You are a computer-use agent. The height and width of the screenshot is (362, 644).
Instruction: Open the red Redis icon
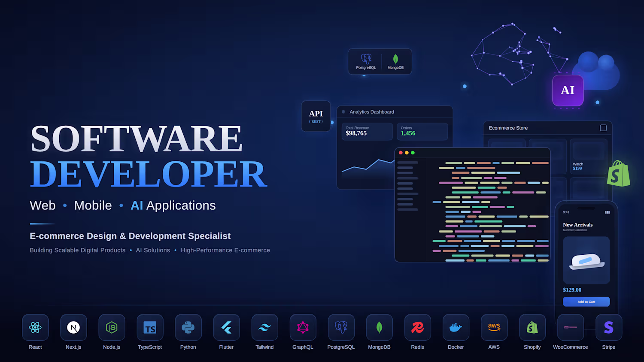coord(417,328)
